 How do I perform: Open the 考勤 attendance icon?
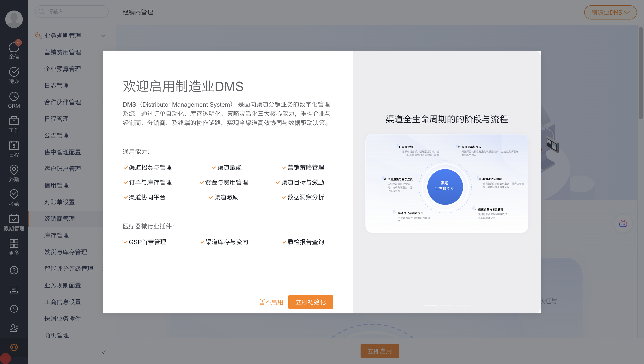click(x=14, y=194)
